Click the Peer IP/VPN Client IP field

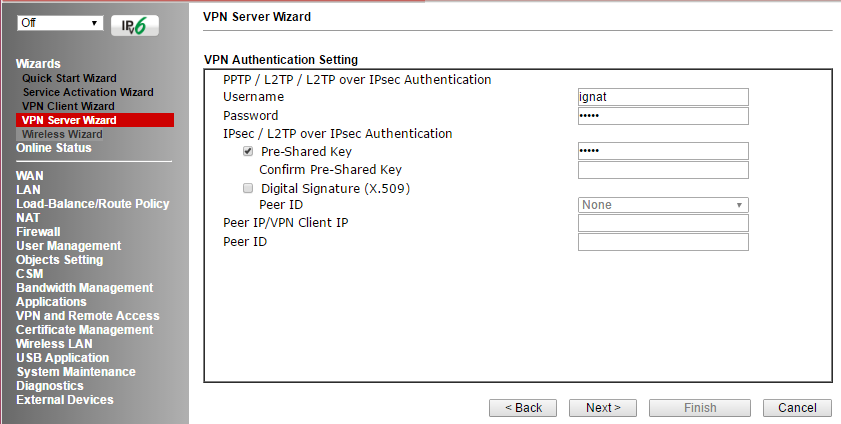pyautogui.click(x=663, y=223)
